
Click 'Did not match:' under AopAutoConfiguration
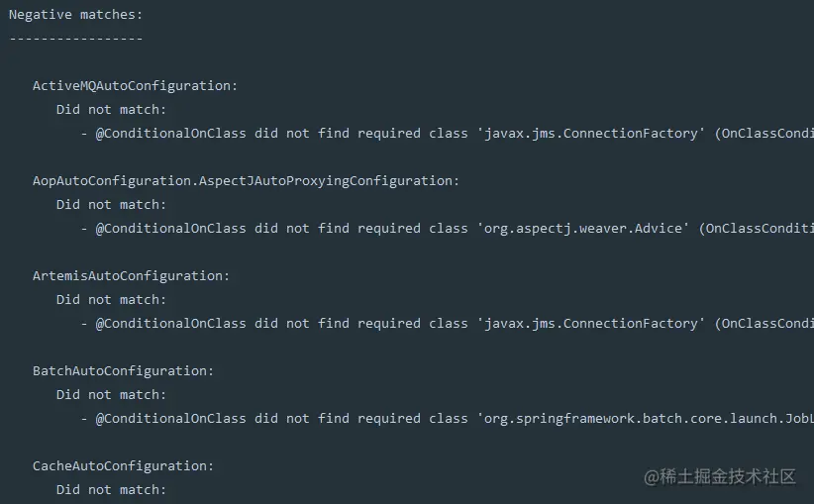pyautogui.click(x=111, y=205)
